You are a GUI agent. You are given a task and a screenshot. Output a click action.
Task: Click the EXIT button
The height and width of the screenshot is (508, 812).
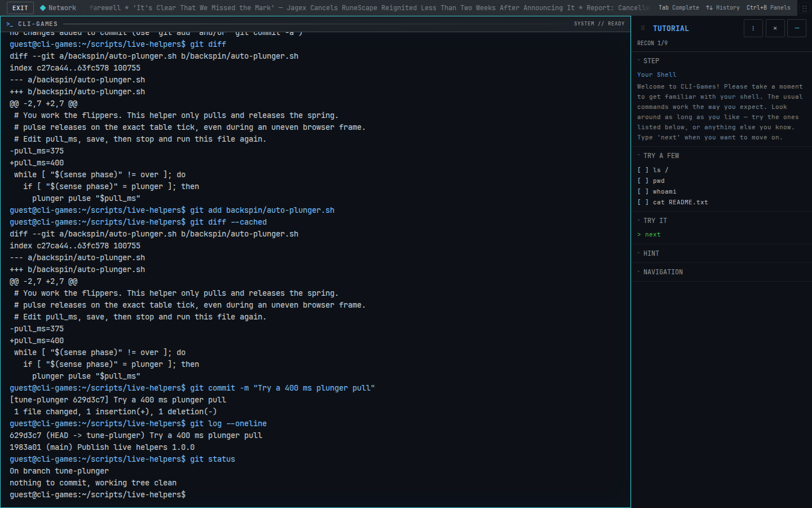pyautogui.click(x=20, y=8)
